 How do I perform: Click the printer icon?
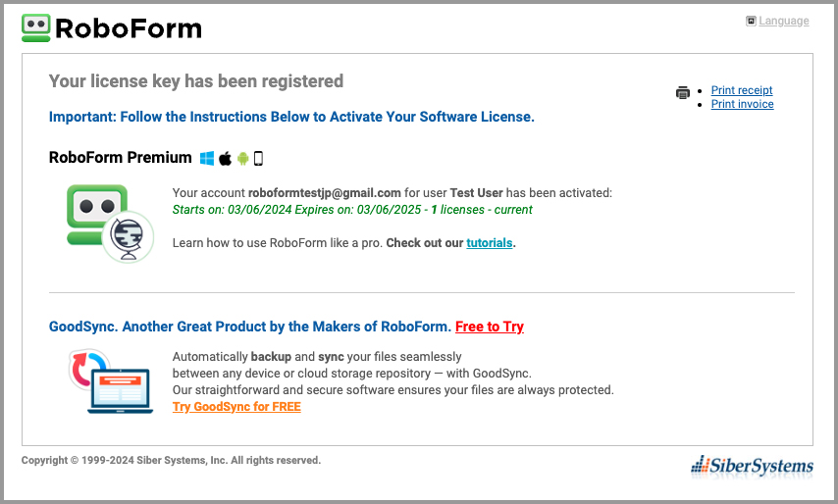tap(683, 93)
